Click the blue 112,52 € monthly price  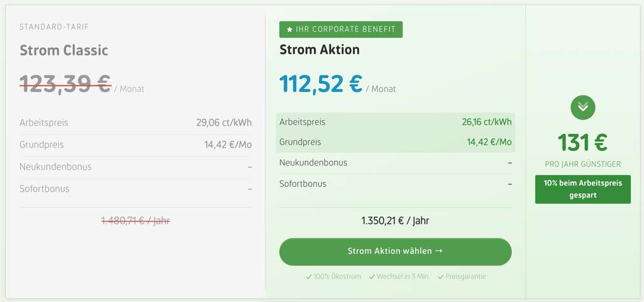point(321,84)
